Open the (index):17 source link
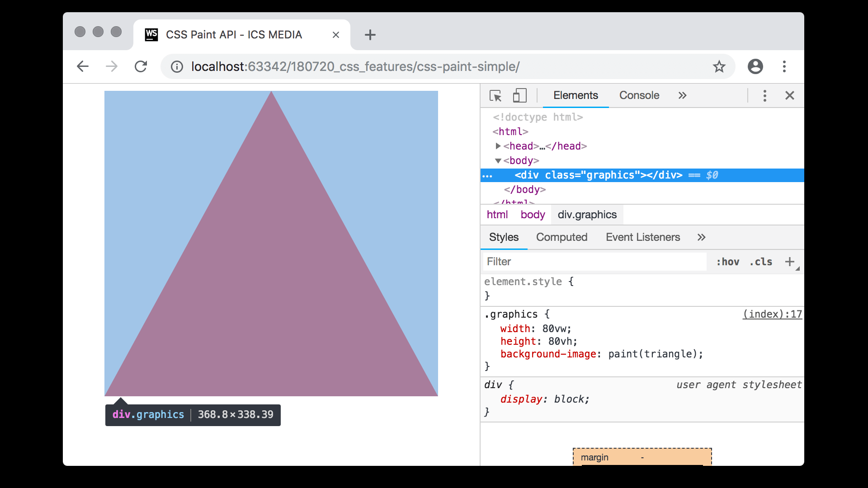868x488 pixels. click(772, 314)
